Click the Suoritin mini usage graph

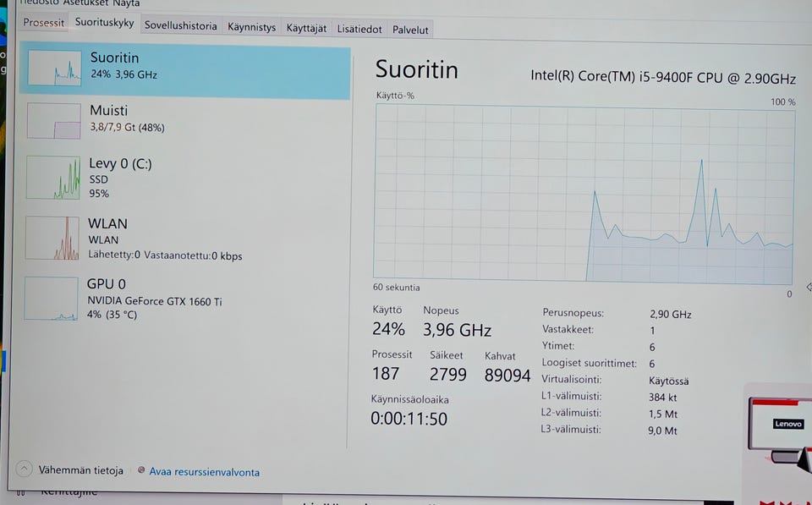pyautogui.click(x=54, y=68)
